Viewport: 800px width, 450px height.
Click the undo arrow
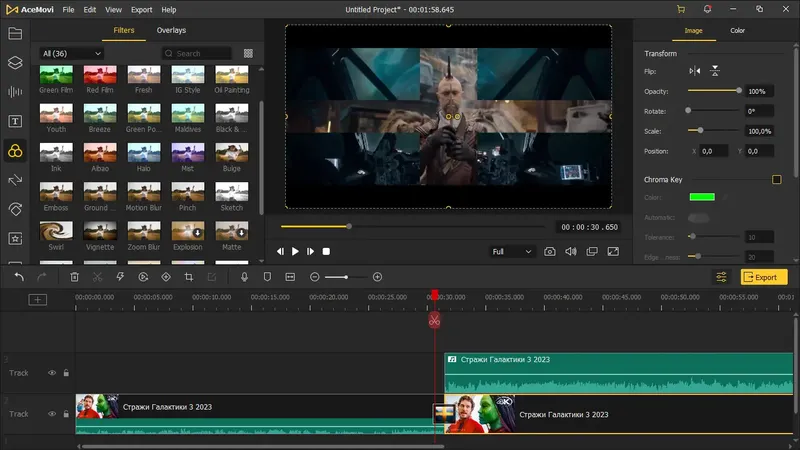(x=18, y=277)
